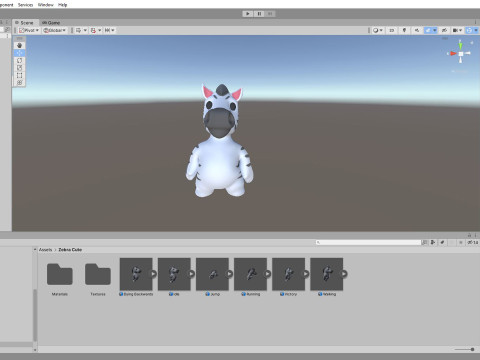Image resolution: width=480 pixels, height=360 pixels.
Task: Expand the Idle asset arrow
Action: pos(192,274)
